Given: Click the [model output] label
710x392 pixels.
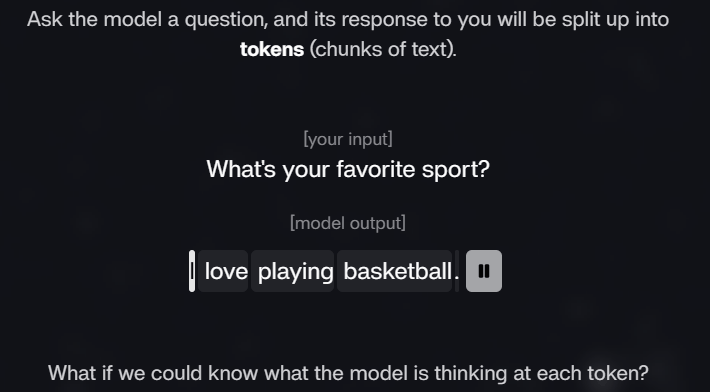Looking at the screenshot, I should [x=348, y=223].
